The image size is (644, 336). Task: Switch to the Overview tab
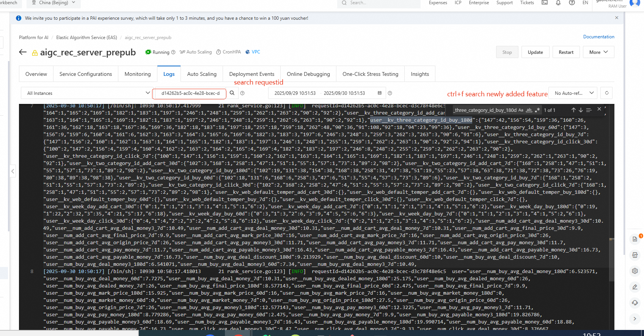coord(36,74)
